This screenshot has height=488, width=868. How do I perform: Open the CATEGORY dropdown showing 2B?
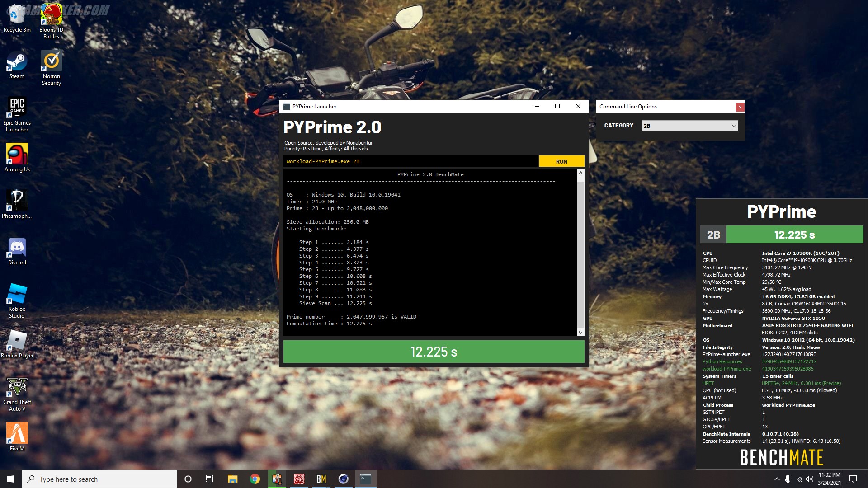[x=690, y=126]
